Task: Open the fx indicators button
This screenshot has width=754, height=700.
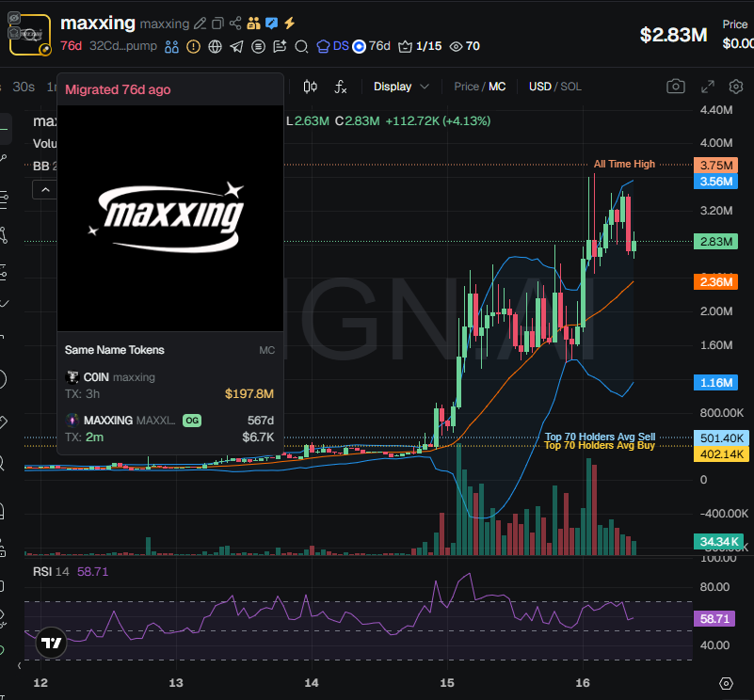Action: click(x=341, y=87)
